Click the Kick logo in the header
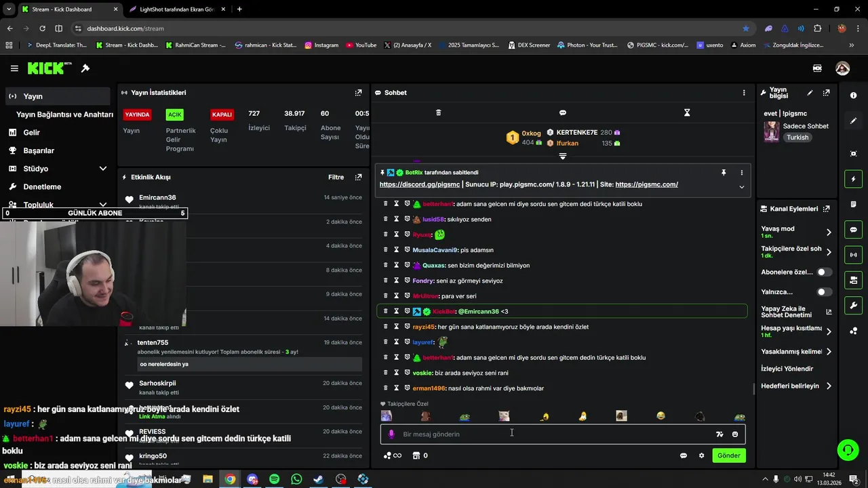 click(50, 68)
